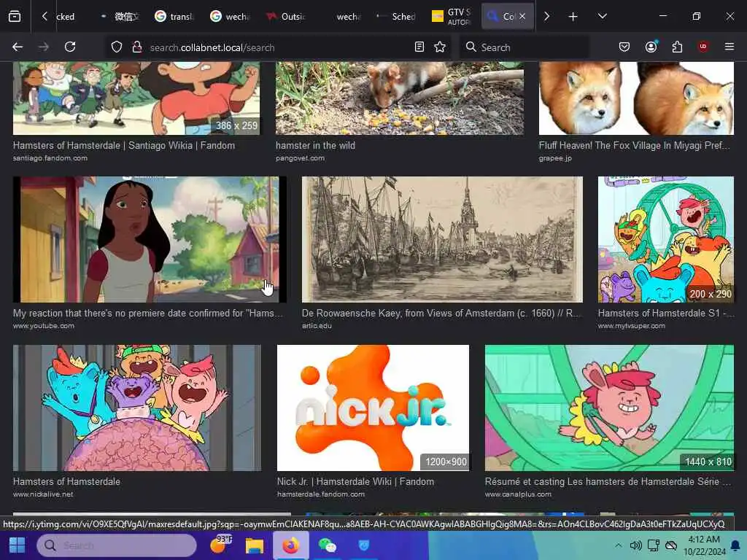Click the grapee.jp source text

(555, 158)
